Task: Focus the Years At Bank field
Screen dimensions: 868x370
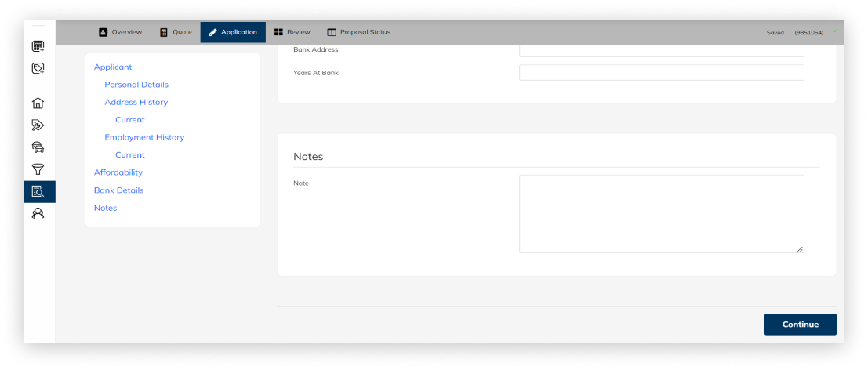Action: [x=662, y=72]
